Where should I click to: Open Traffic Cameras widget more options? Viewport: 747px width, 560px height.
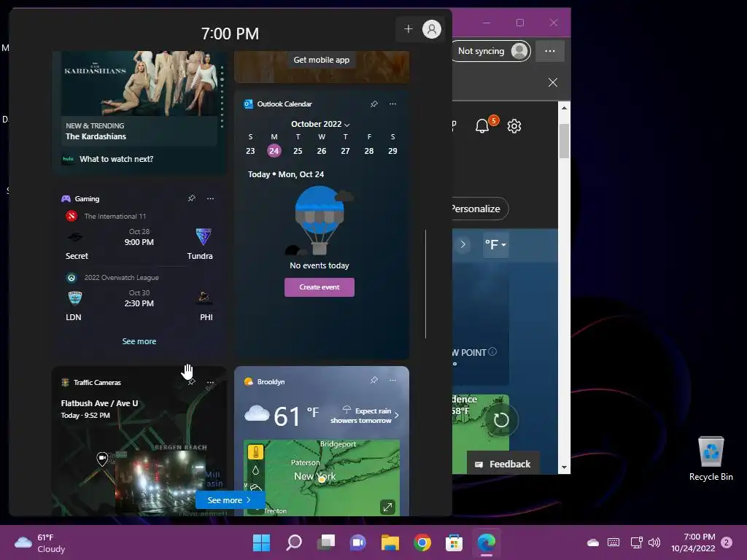[x=210, y=382]
